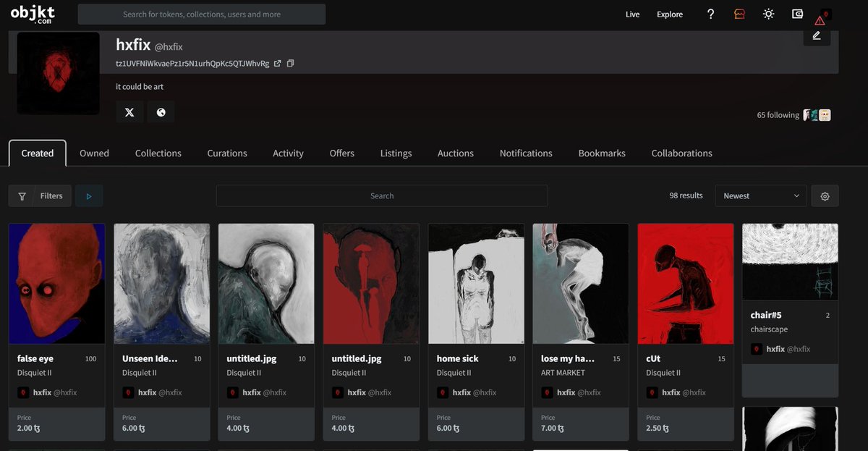Switch to the Owned tab
The height and width of the screenshot is (451, 868).
click(x=94, y=153)
